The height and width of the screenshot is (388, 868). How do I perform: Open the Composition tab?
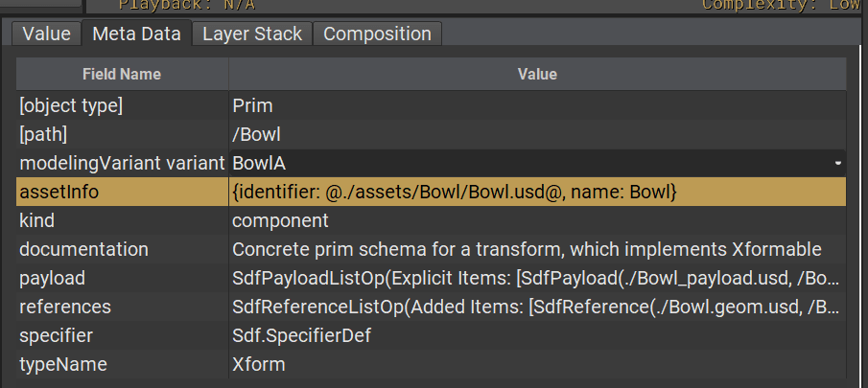(x=377, y=34)
